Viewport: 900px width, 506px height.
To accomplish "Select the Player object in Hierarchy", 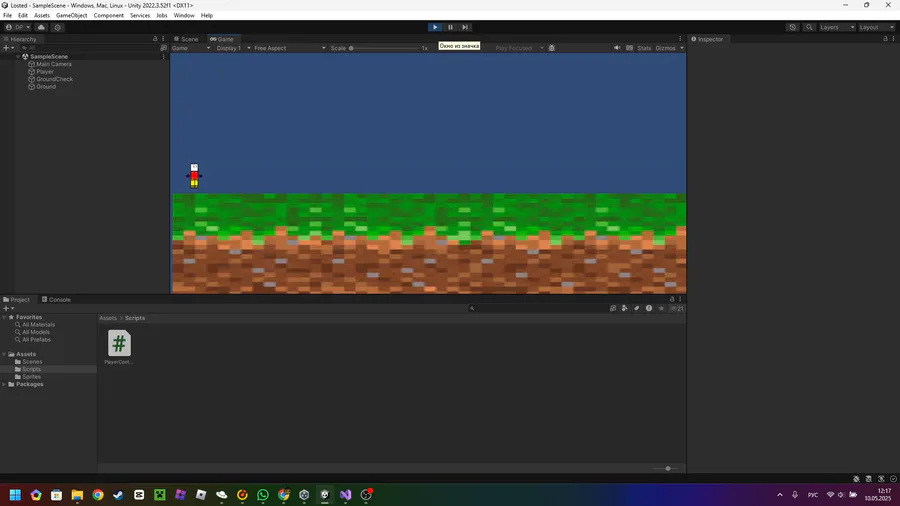I will pyautogui.click(x=45, y=72).
